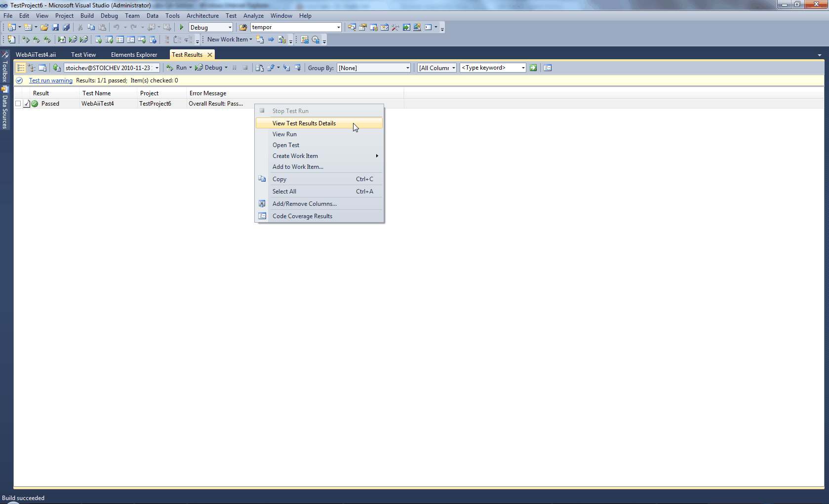This screenshot has height=504, width=829.
Task: Click the Test run warning link
Action: point(51,80)
